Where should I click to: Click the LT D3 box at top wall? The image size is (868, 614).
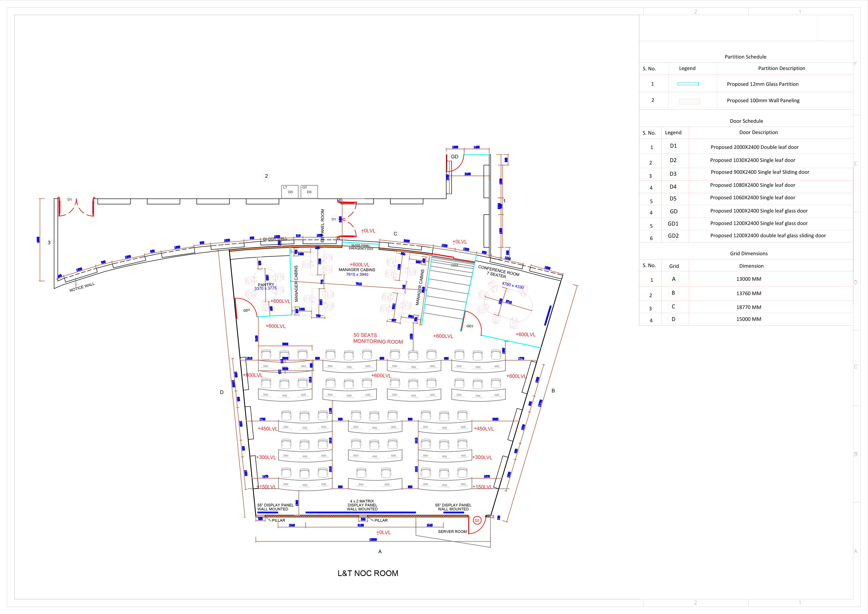[x=290, y=191]
